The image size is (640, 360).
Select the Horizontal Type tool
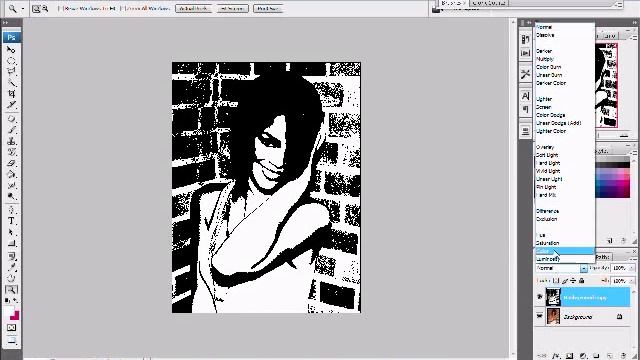[x=11, y=221]
